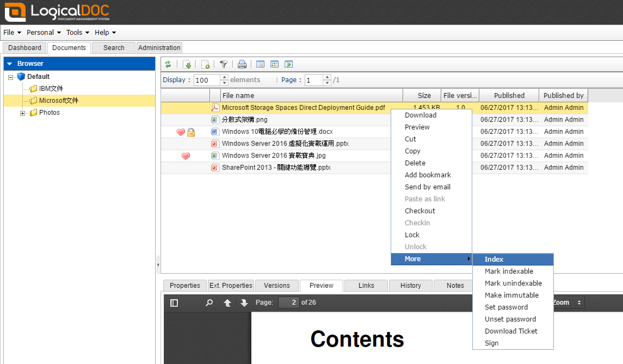Click the print icon in toolbar
The image size is (623, 364).
(x=242, y=64)
